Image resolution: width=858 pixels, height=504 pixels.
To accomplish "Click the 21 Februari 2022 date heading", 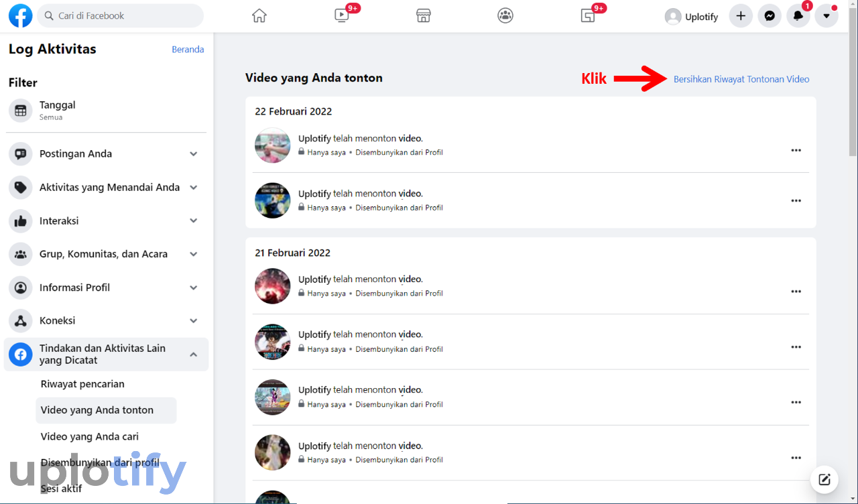I will [x=293, y=253].
